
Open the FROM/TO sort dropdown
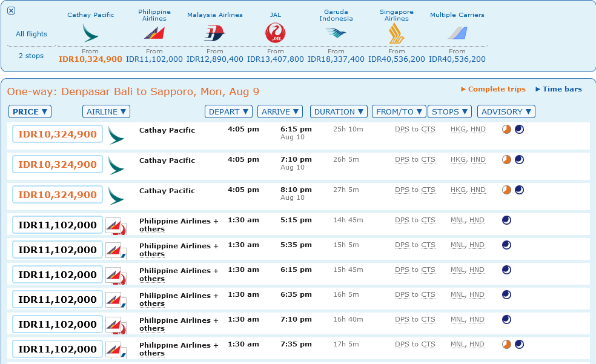[x=399, y=111]
